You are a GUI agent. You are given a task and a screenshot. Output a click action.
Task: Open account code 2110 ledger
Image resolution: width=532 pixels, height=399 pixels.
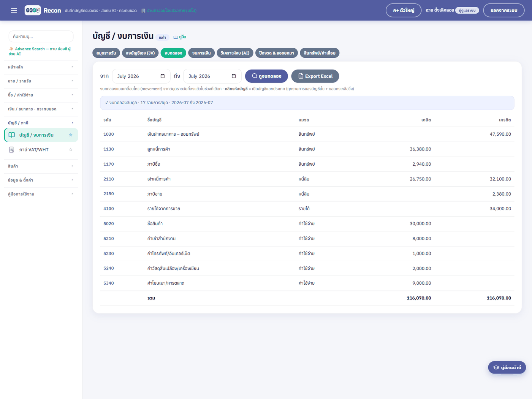[109, 179]
